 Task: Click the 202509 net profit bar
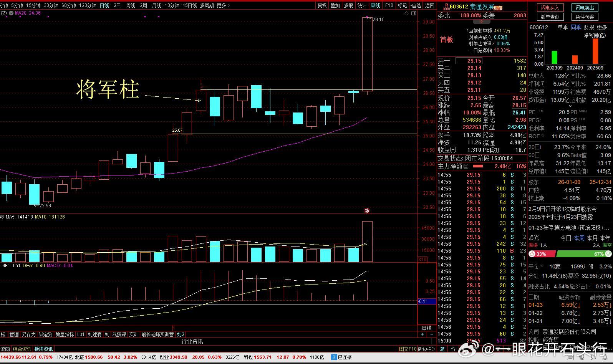pos(595,51)
